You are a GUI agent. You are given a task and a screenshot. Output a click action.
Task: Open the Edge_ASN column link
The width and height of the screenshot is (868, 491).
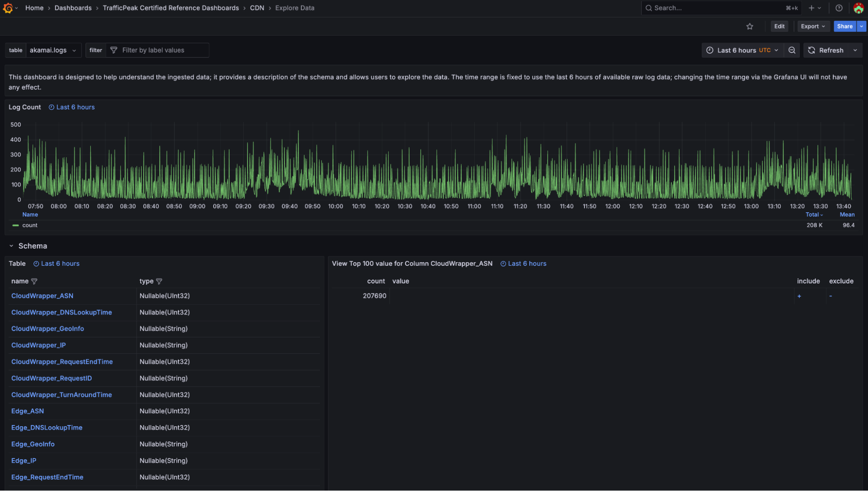click(x=27, y=411)
